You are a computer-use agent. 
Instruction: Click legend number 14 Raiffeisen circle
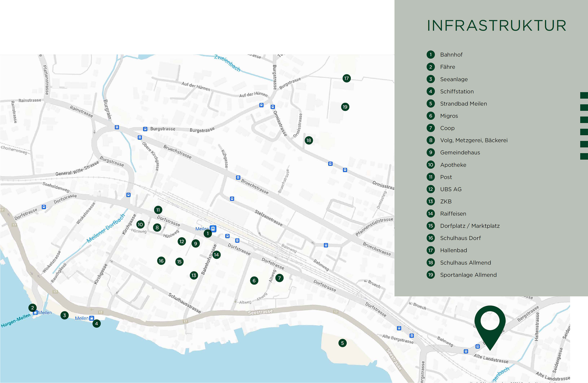[x=430, y=213]
